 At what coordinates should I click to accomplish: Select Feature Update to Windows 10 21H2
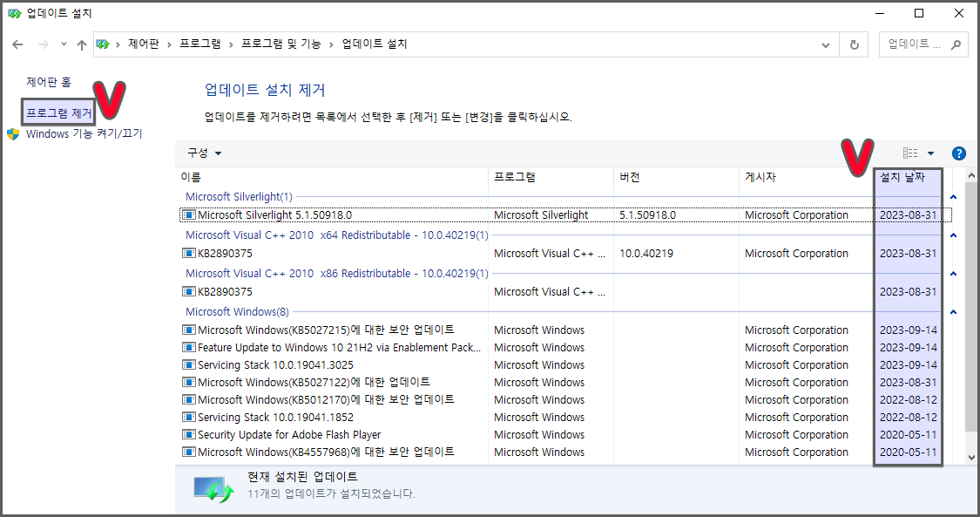pyautogui.click(x=565, y=348)
